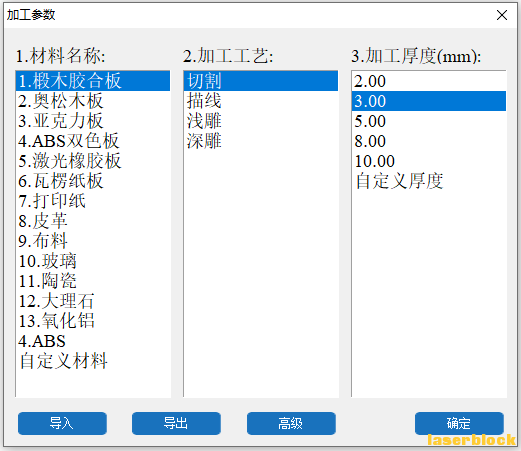Set thickness to 2.00 mm
The width and height of the screenshot is (521, 451).
(429, 81)
